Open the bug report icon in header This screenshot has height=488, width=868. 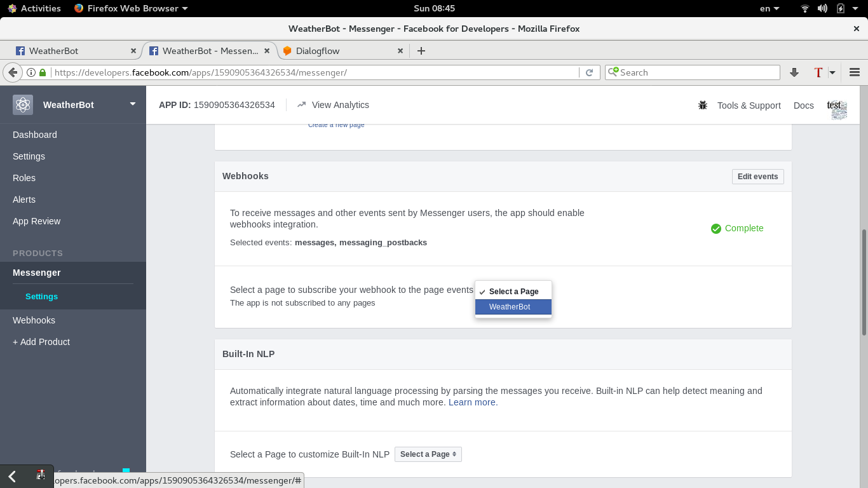point(703,105)
